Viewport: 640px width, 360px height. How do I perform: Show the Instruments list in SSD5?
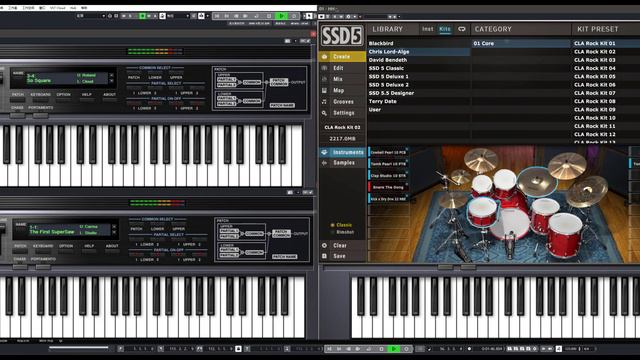(342, 152)
